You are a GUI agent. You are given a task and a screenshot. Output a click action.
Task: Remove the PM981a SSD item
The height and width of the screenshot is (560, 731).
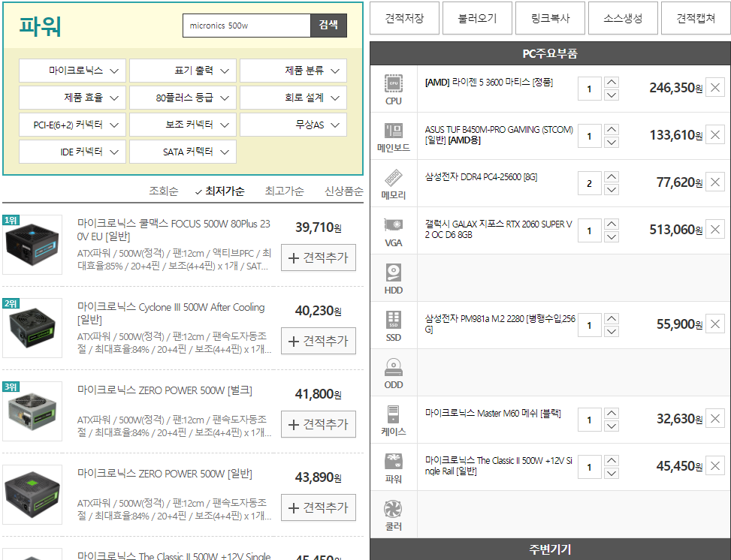coord(715,324)
